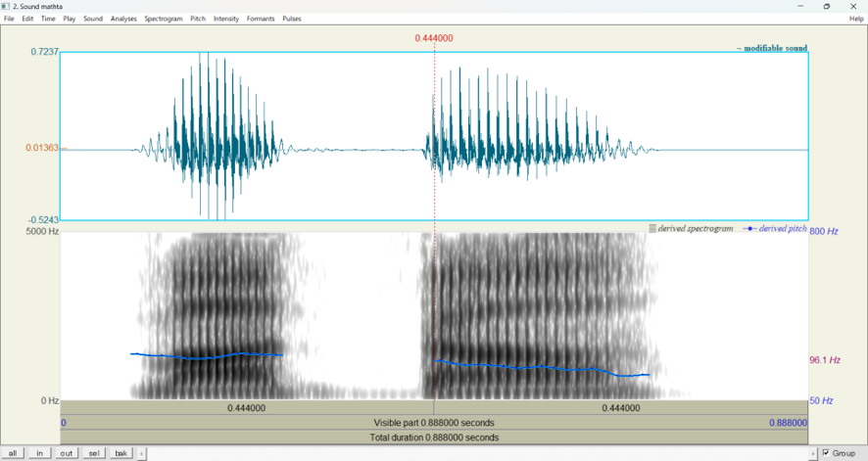Click the -0.5243 amplitude minimum value
This screenshot has width=868, height=461.
(x=43, y=219)
